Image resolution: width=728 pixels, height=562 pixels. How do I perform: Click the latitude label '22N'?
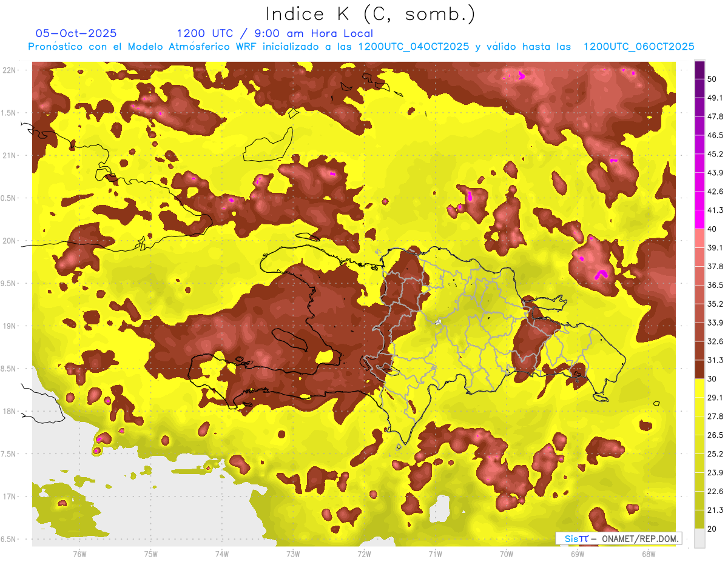[9, 70]
